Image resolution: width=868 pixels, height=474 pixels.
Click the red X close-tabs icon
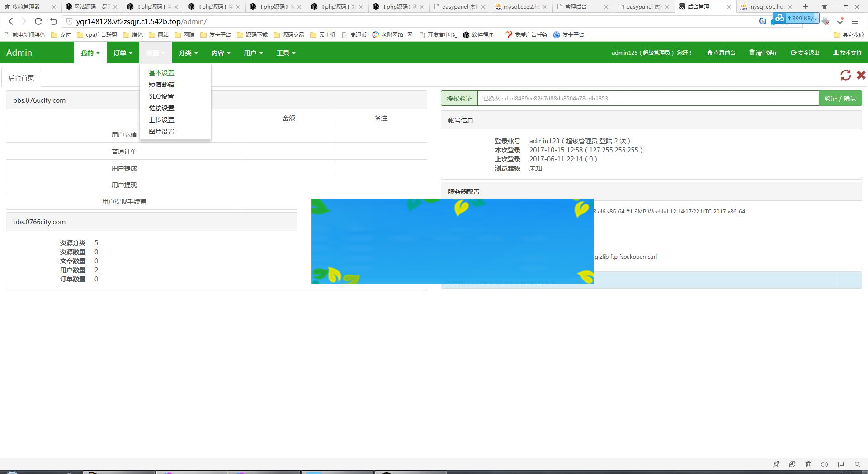click(861, 75)
